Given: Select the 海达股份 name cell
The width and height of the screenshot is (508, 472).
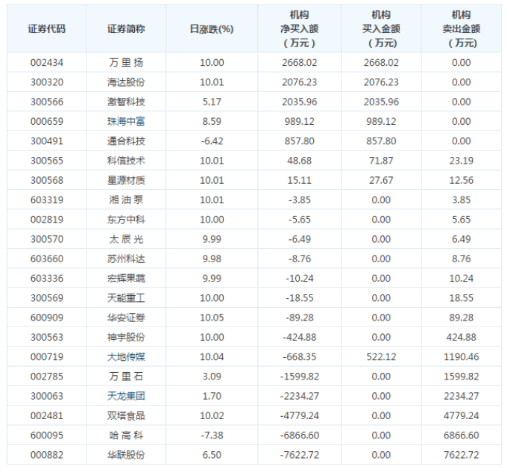Looking at the screenshot, I should pos(126,82).
